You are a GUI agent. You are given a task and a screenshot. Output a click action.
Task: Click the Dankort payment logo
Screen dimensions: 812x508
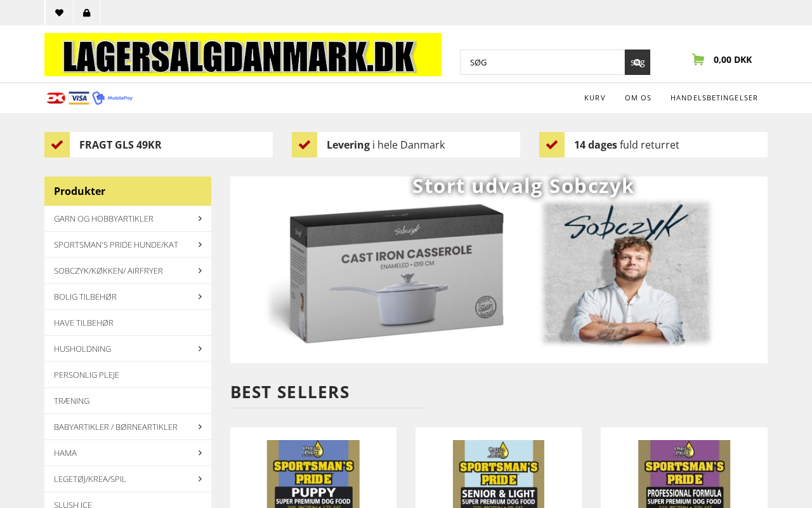pyautogui.click(x=56, y=98)
